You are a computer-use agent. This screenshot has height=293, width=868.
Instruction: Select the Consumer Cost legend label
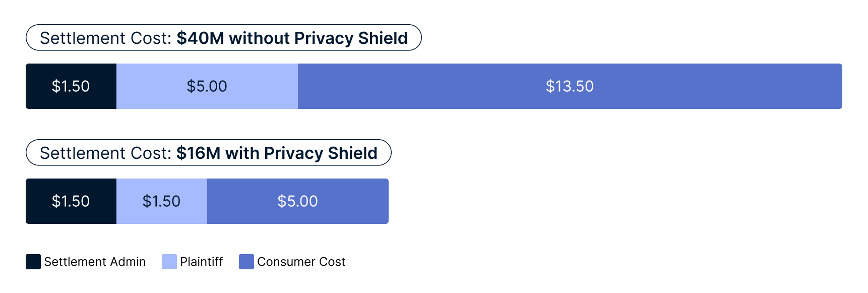click(x=301, y=262)
